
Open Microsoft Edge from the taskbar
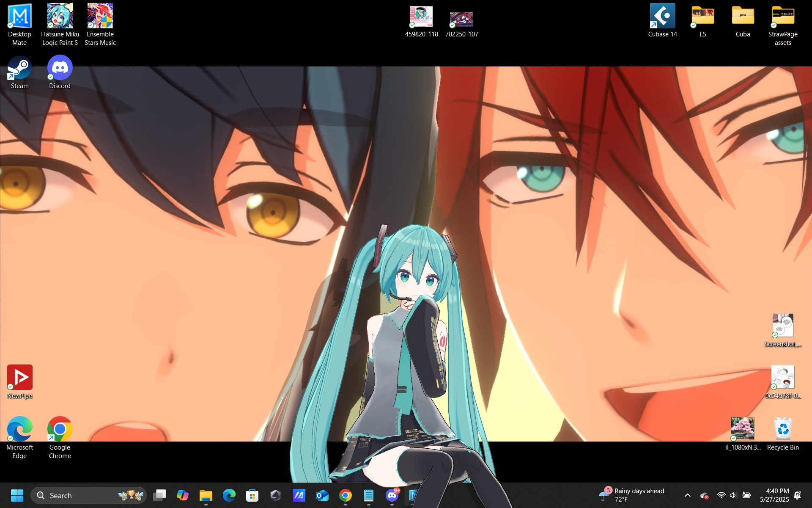click(x=229, y=495)
